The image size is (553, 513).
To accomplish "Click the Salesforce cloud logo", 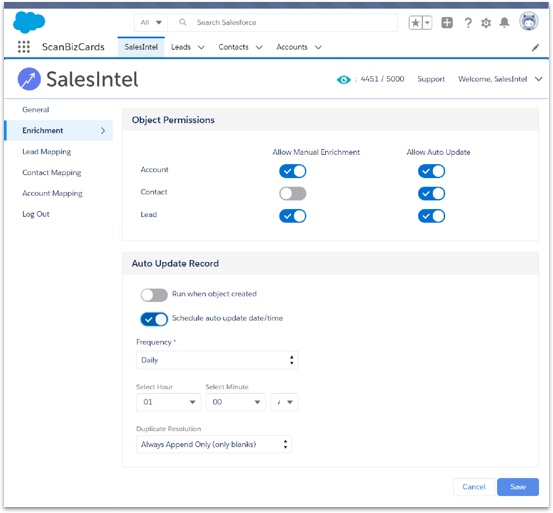I will 29,22.
